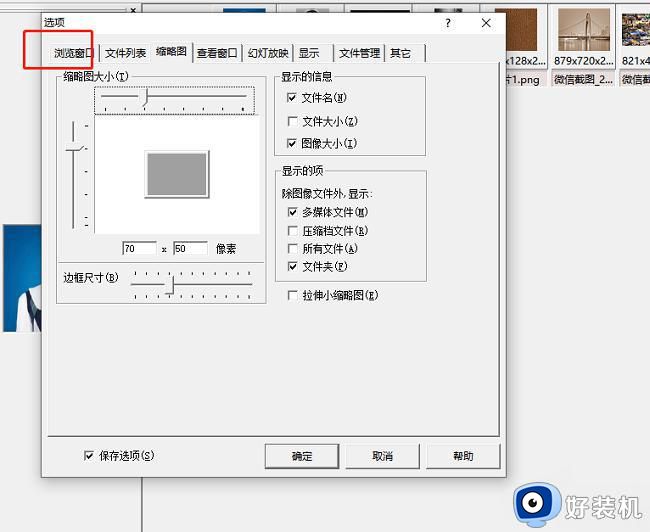
Task: Open help with the 帮助 button
Action: tap(463, 457)
